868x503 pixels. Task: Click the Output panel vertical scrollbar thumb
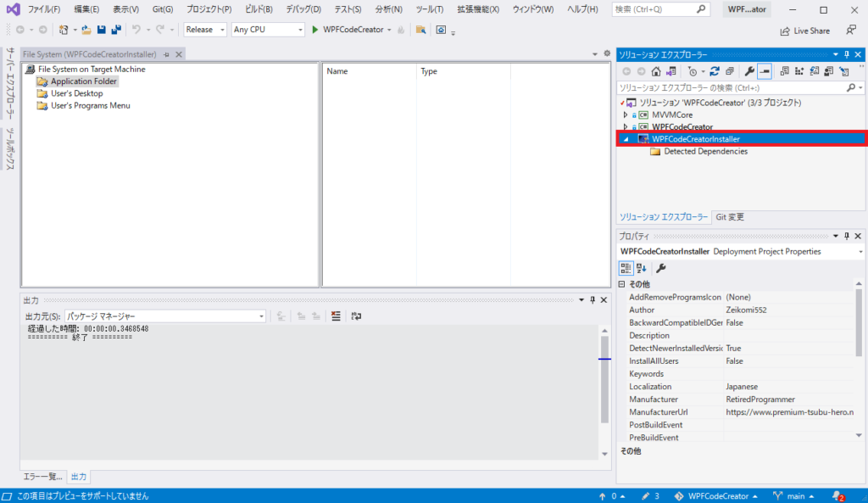coord(604,379)
